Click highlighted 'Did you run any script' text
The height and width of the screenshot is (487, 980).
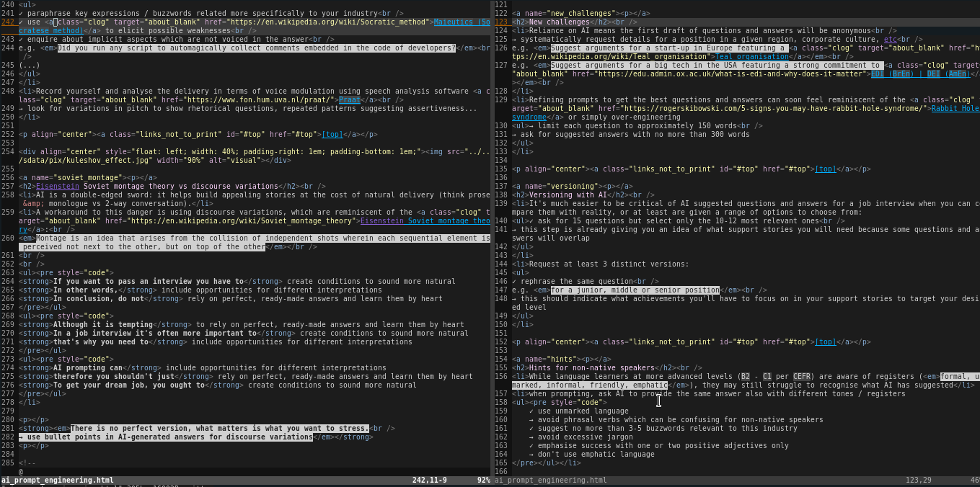pyautogui.click(x=256, y=48)
